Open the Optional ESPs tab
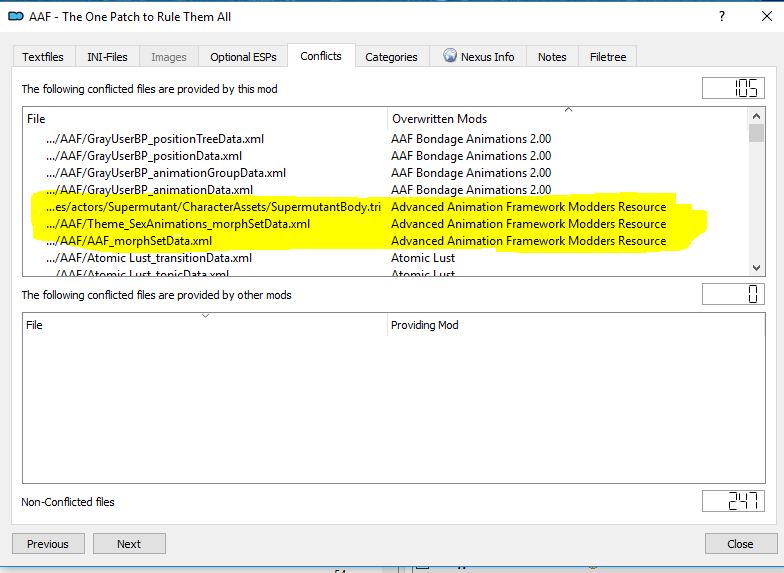The height and width of the screenshot is (573, 784). (x=243, y=57)
